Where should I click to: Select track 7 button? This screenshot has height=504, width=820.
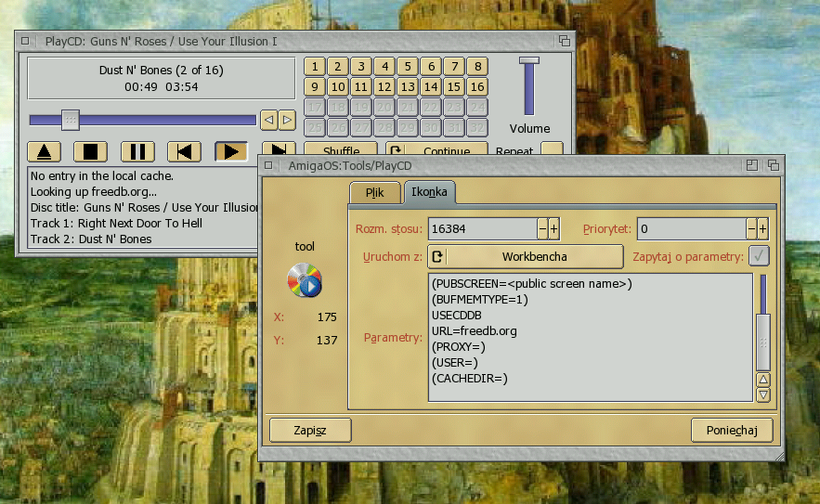(x=454, y=67)
